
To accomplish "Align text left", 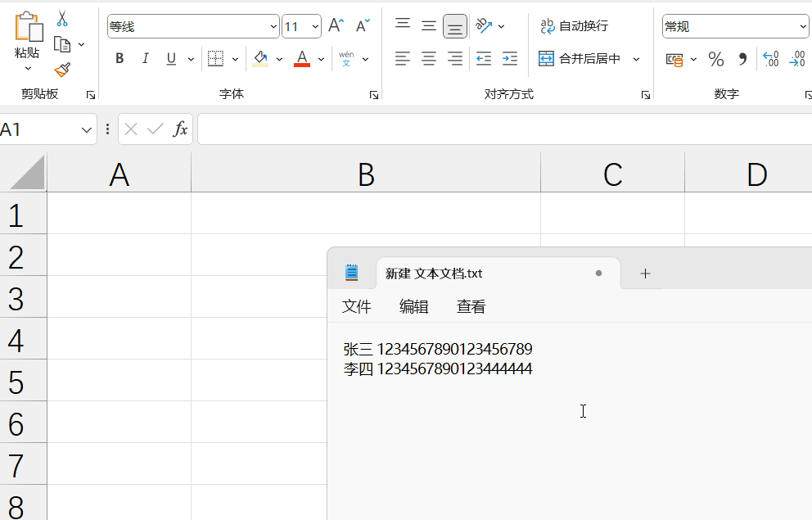I will click(x=403, y=58).
